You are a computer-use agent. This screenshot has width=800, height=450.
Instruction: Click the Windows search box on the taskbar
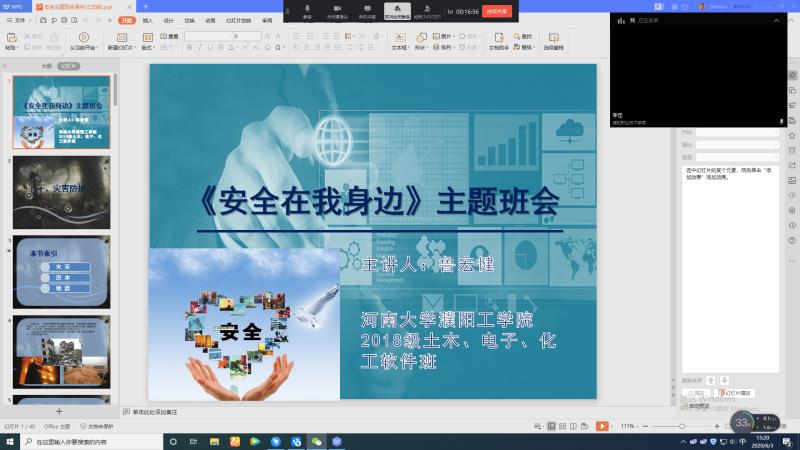[x=92, y=441]
